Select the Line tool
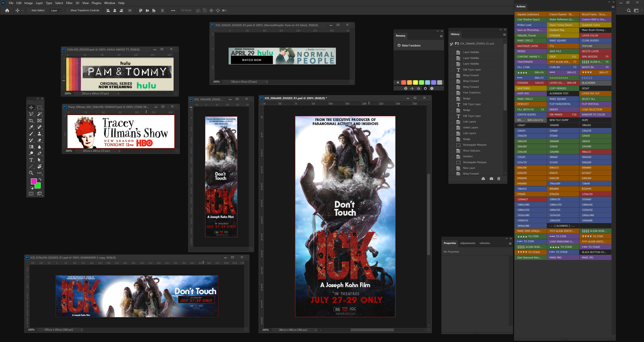644x342 pixels. [31, 166]
